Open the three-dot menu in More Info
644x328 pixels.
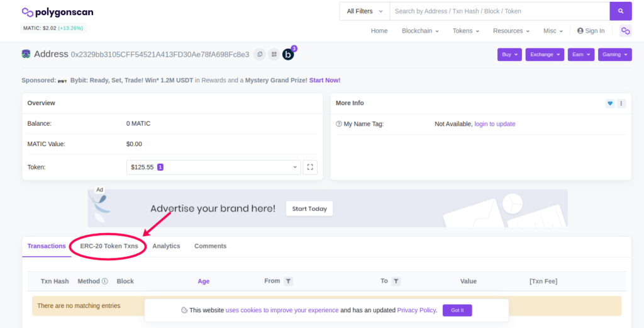(621, 104)
